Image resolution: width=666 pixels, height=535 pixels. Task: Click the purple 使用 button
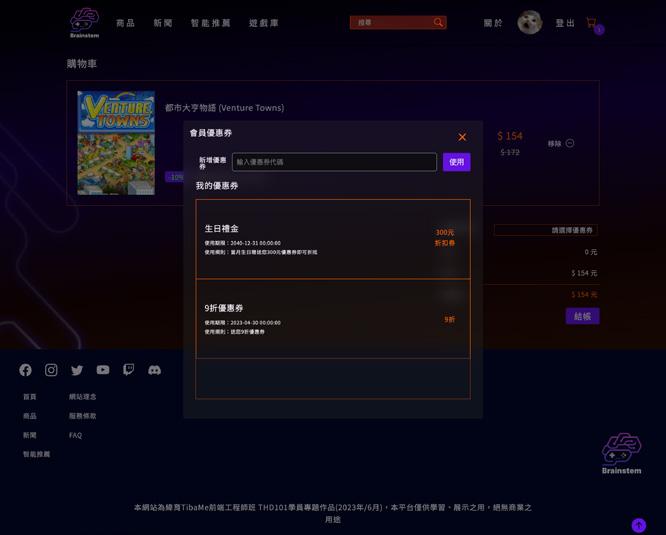pos(457,162)
